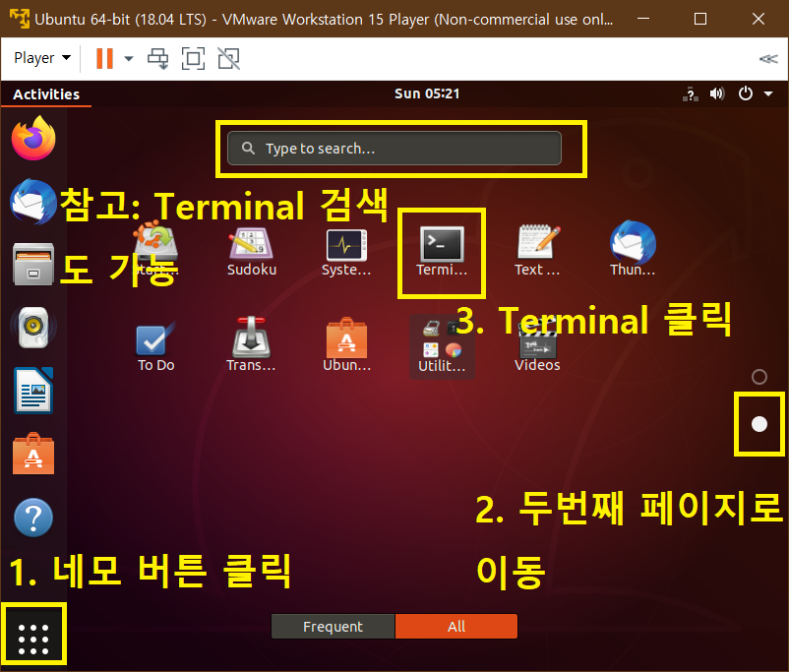Viewport: 789px width, 672px height.
Task: Toggle VMware Unity mode icon
Action: point(229,58)
